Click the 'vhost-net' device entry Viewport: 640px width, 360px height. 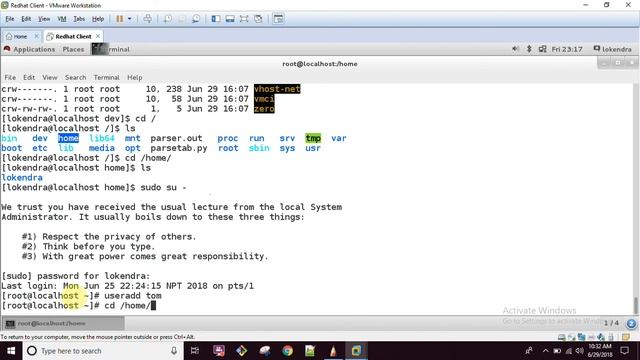277,89
